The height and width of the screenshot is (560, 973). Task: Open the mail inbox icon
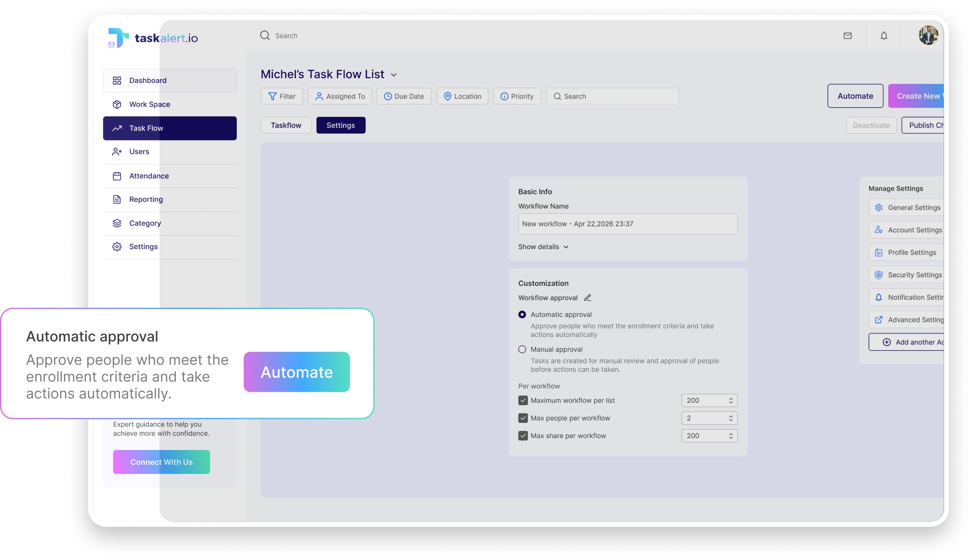848,36
